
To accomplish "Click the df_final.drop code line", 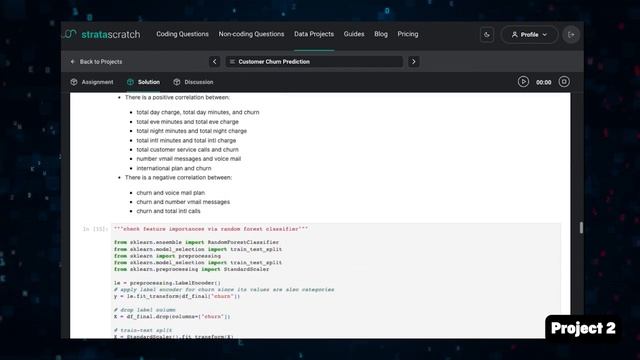I will (172, 317).
